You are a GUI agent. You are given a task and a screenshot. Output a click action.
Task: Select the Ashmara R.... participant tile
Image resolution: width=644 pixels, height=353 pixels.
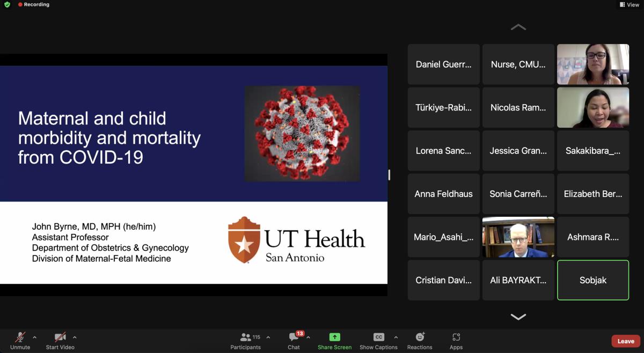[x=593, y=237]
